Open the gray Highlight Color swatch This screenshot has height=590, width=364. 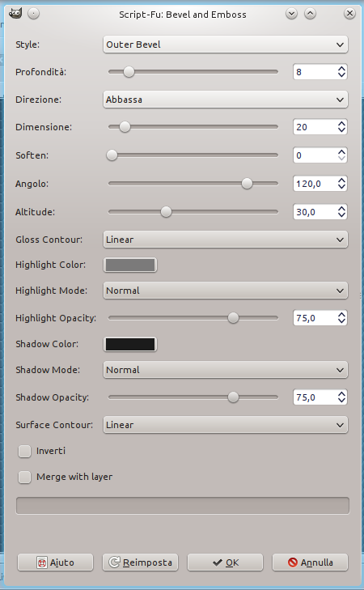coord(130,265)
